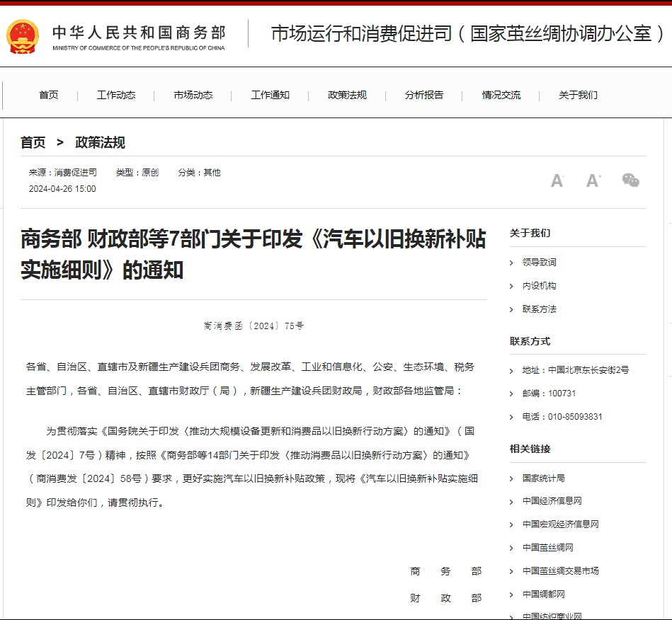672x620 pixels.
Task: Click the 商务部 signature line
Action: (445, 571)
